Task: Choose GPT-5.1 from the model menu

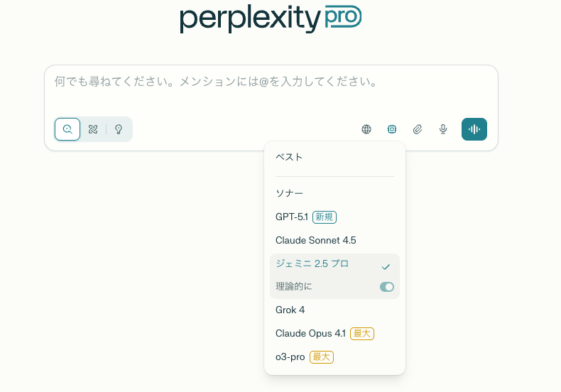Action: click(292, 217)
